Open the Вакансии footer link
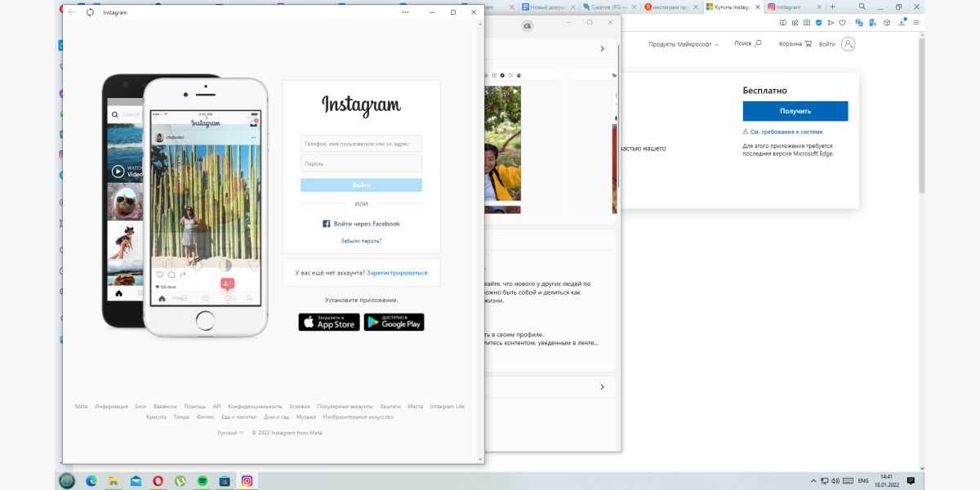The image size is (980, 490). click(x=165, y=406)
